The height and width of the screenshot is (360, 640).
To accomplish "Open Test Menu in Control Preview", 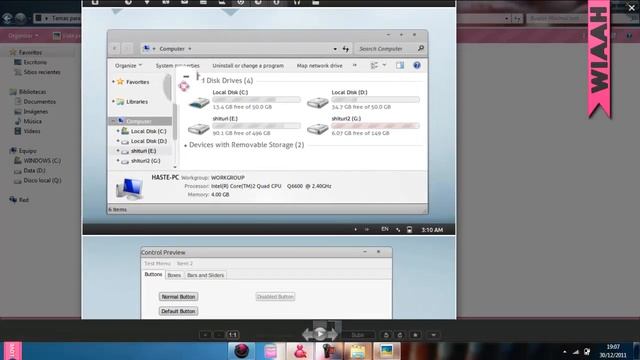I will pyautogui.click(x=157, y=264).
